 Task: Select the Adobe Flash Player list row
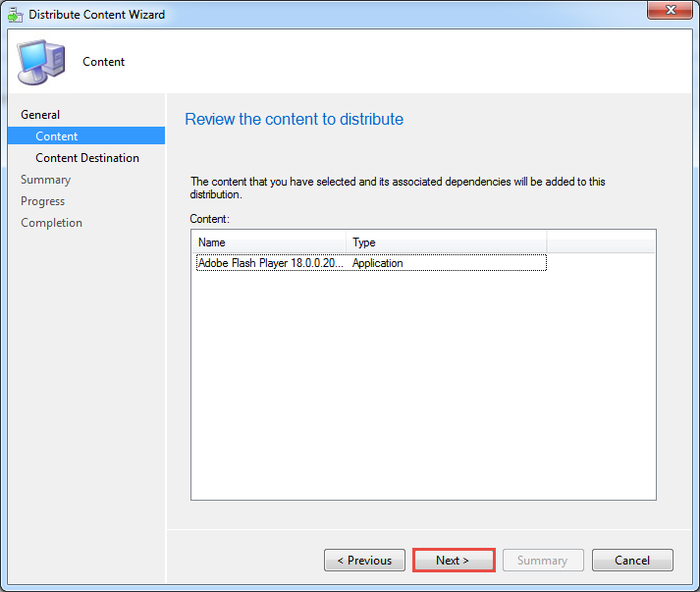click(270, 263)
